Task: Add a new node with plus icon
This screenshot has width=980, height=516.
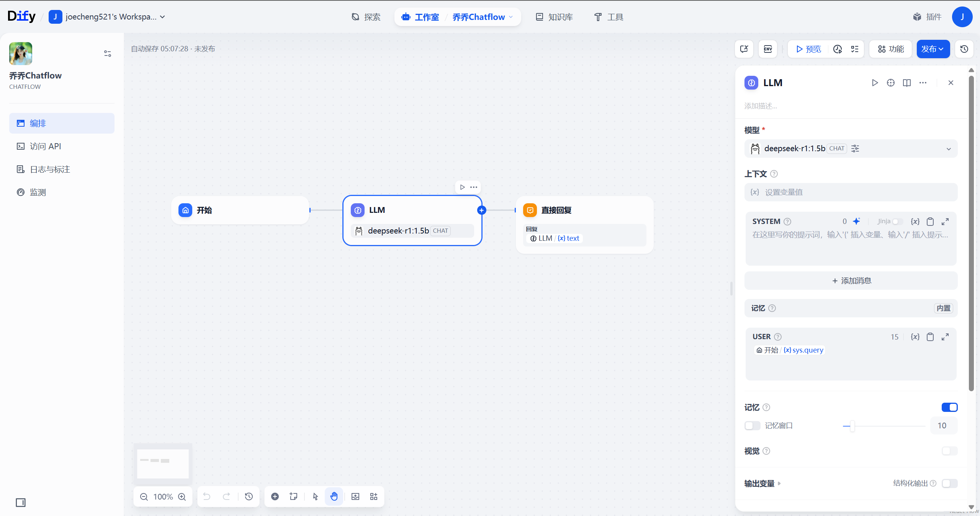Action: tap(275, 496)
